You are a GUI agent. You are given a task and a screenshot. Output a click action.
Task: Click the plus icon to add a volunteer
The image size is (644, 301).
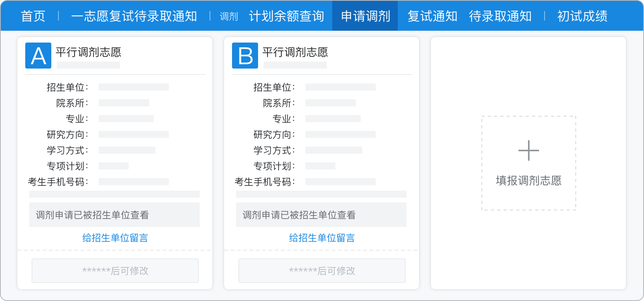[528, 150]
